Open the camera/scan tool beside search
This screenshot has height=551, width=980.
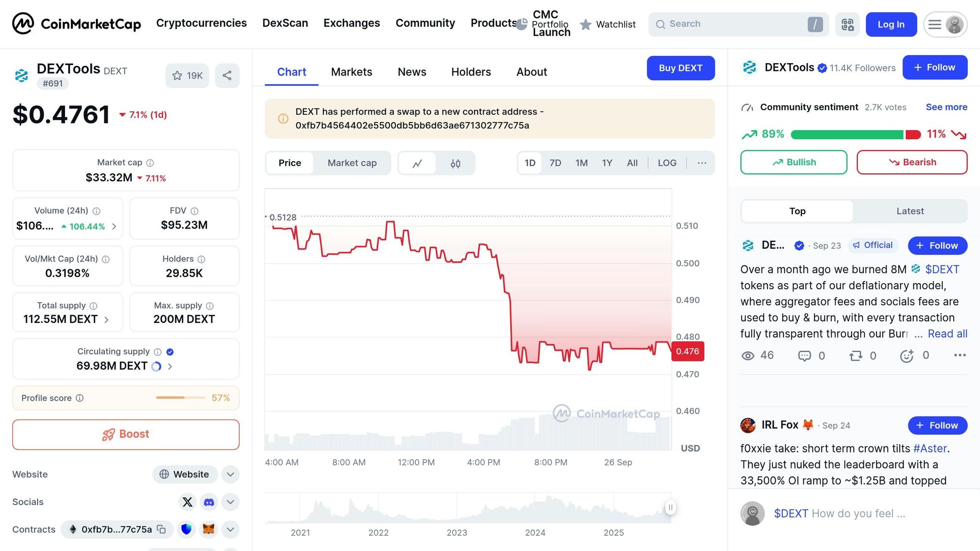click(847, 24)
